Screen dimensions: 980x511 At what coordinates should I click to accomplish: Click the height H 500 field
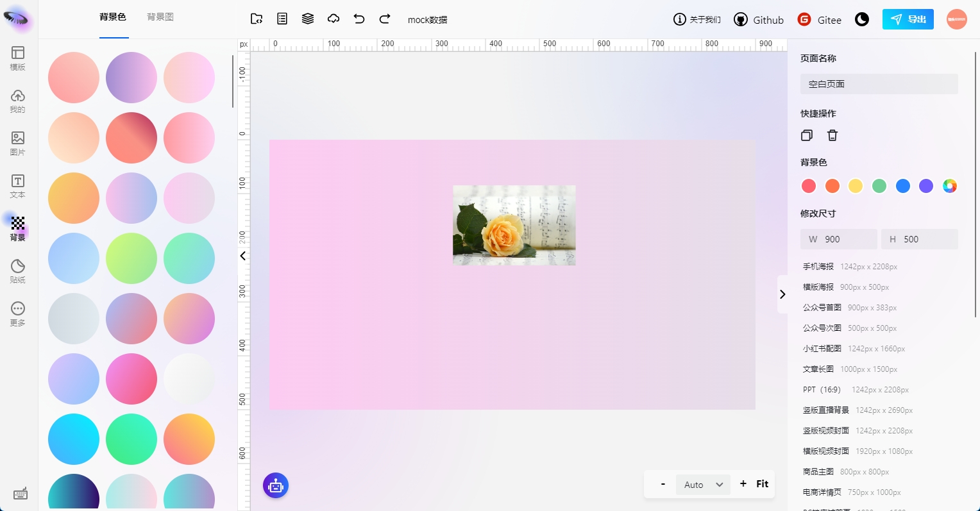point(920,239)
